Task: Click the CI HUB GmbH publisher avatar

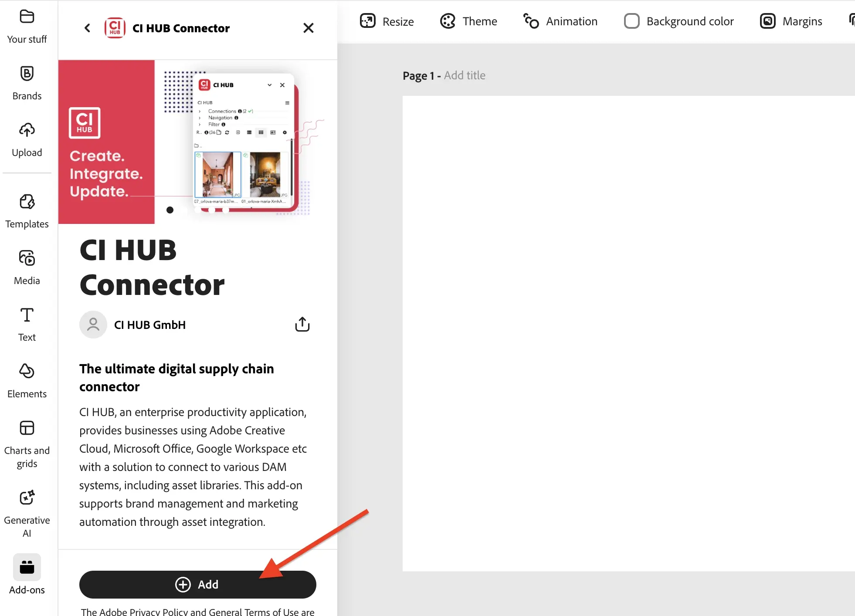Action: (x=93, y=325)
